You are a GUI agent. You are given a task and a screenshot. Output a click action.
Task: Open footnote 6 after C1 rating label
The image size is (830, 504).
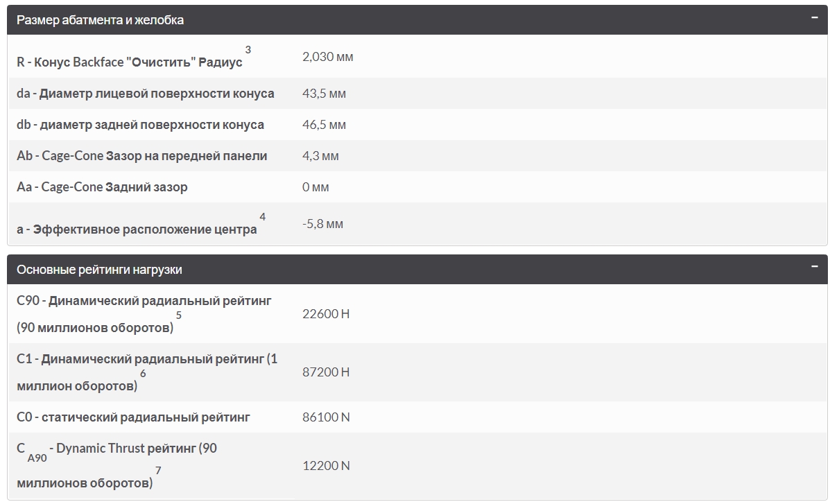pos(143,374)
